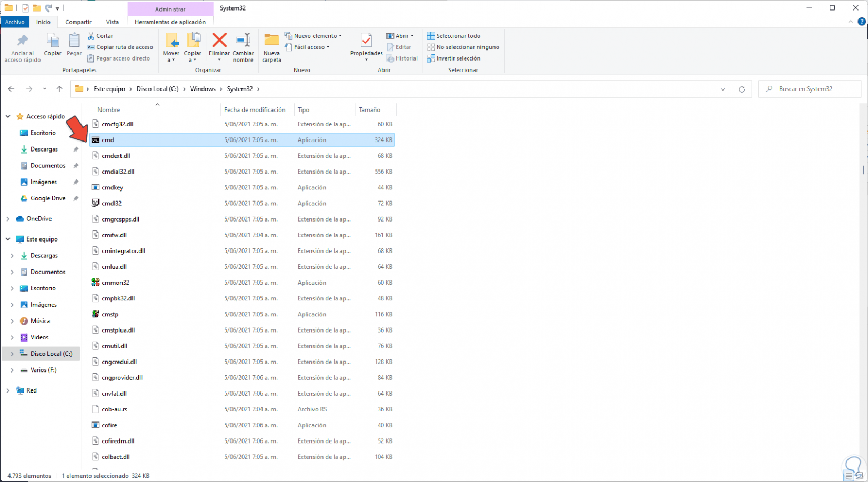Click the Administrar contextual tab header
This screenshot has height=482, width=868.
tap(170, 9)
